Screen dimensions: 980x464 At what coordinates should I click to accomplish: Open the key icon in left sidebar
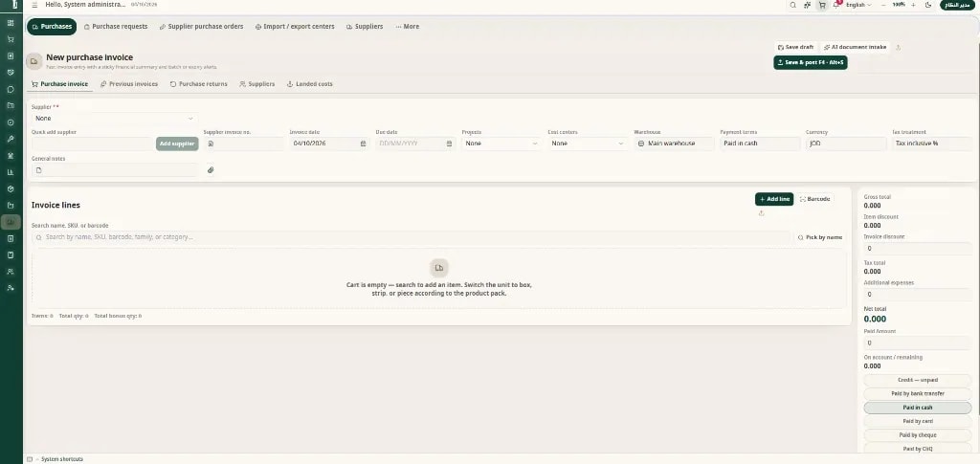(11, 139)
